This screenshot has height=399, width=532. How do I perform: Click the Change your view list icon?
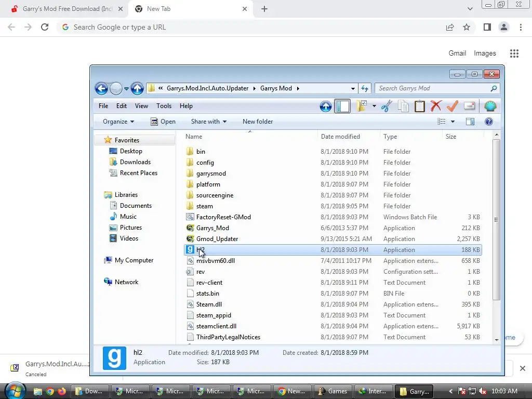tap(442, 122)
